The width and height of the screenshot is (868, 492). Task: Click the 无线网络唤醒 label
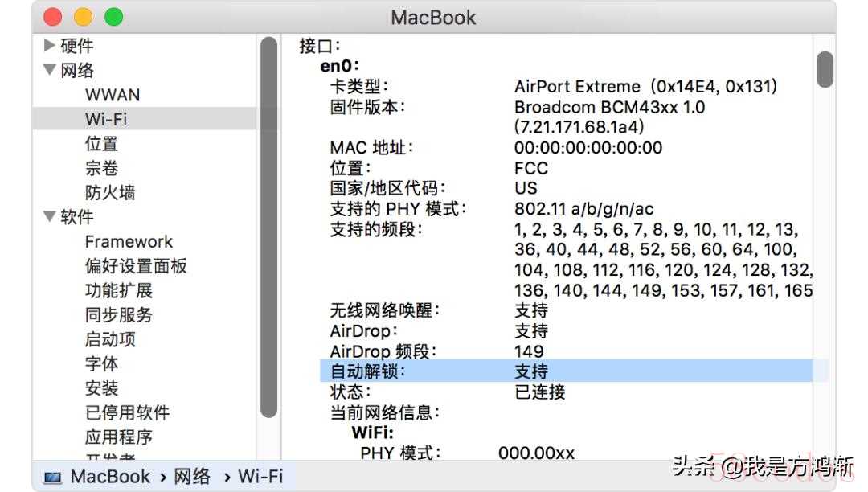coord(385,310)
